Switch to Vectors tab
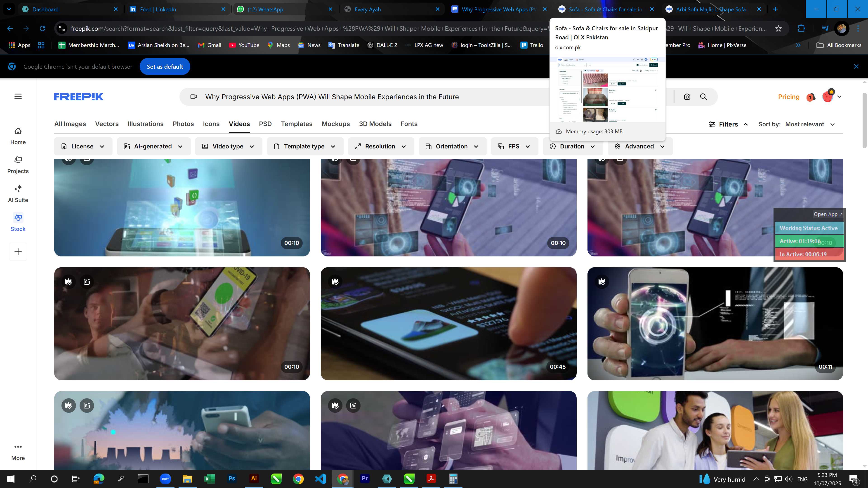 [107, 124]
